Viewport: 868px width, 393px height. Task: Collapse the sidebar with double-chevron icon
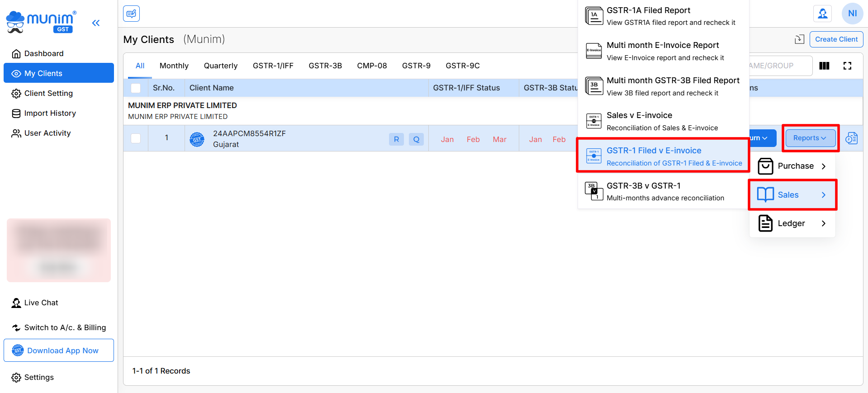[x=96, y=23]
